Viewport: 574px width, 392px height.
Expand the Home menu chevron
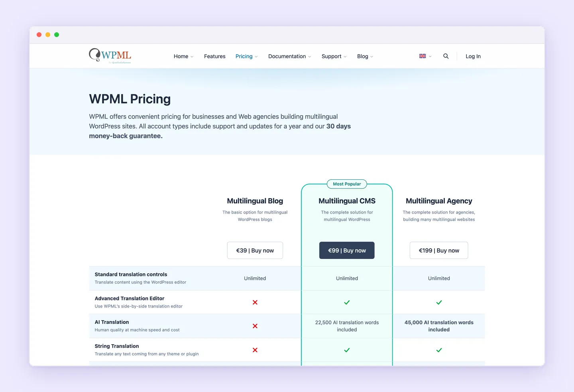coord(192,57)
